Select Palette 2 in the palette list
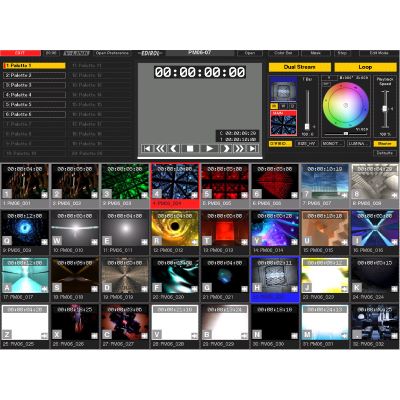 [34, 75]
